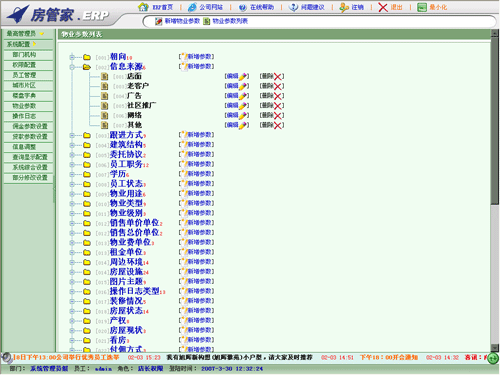
Task: Click the 在线帮助 help icon
Action: (x=243, y=7)
